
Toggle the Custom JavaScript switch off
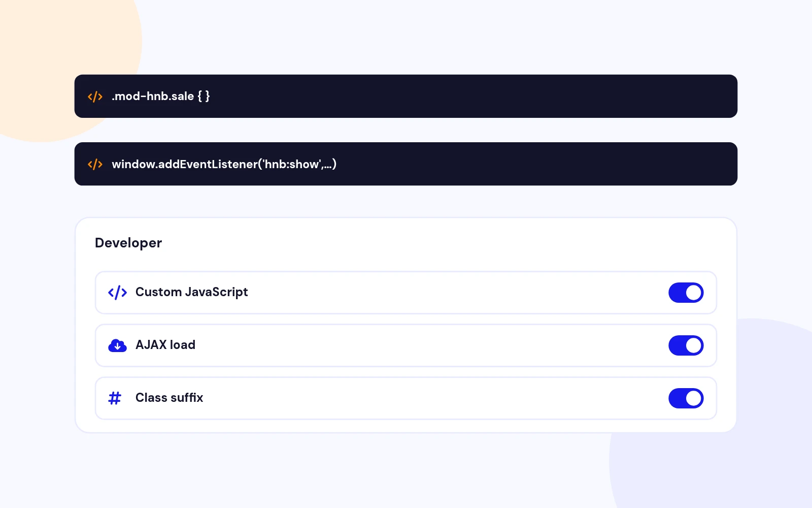[x=686, y=293]
